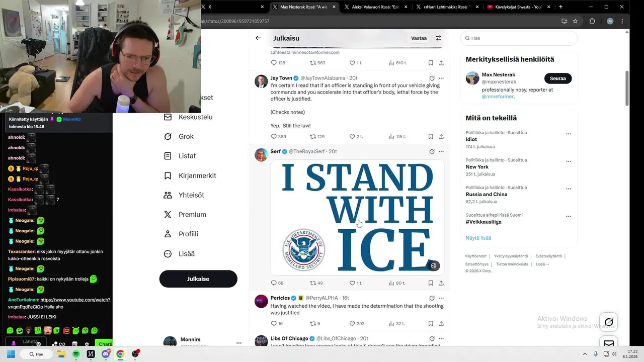Viewport: 644px width, 362px height.
Task: Repost Pericles' post
Action: 315,324
